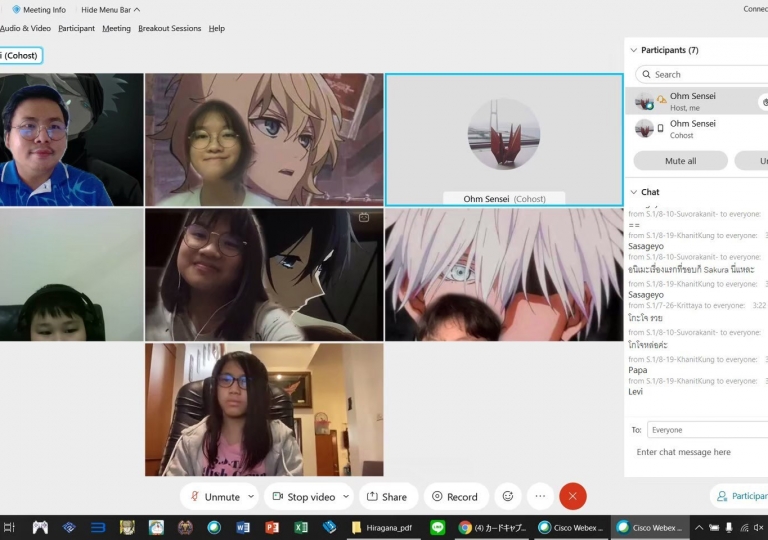Viewport: 768px width, 540px height.
Task: Open the Breakout Sessions menu
Action: (x=169, y=28)
